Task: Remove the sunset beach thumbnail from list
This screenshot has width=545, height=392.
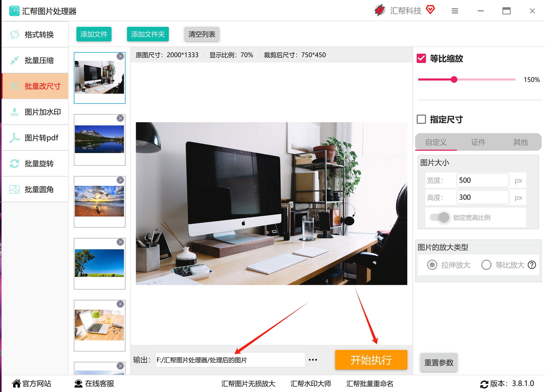Action: (x=120, y=180)
